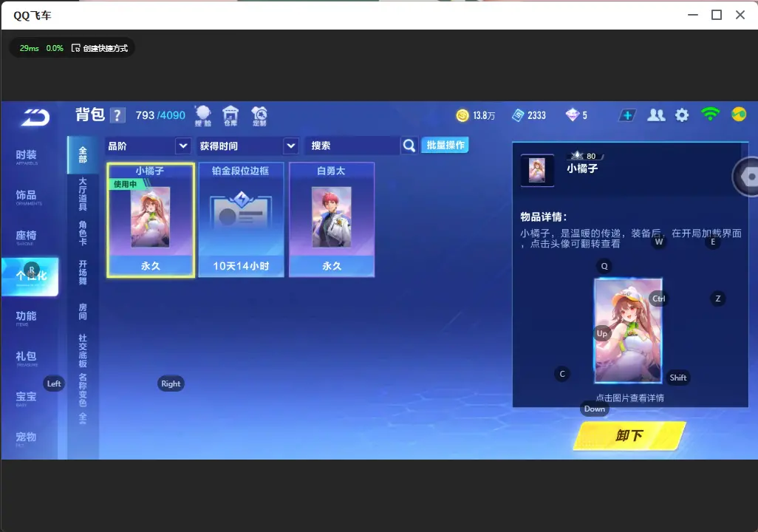Image resolution: width=758 pixels, height=532 pixels.
Task: Maximize the QQ飞车 window
Action: 717,15
